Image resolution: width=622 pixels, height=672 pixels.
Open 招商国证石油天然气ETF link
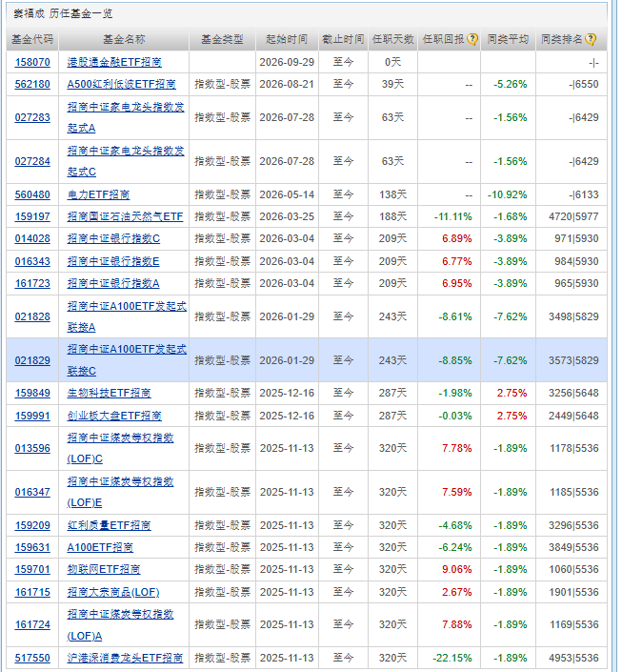(x=125, y=216)
